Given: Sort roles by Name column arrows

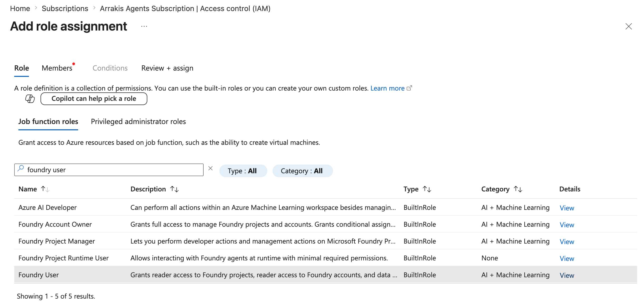Looking at the screenshot, I should [x=45, y=189].
